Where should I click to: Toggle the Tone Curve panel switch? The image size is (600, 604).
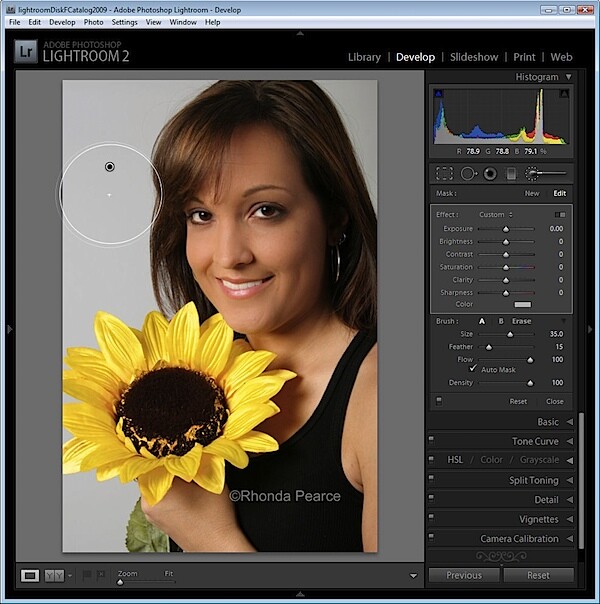tap(431, 439)
